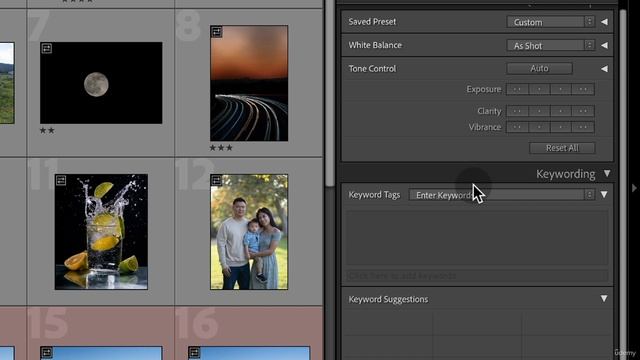Increase Exposure by a small step

coord(561,89)
